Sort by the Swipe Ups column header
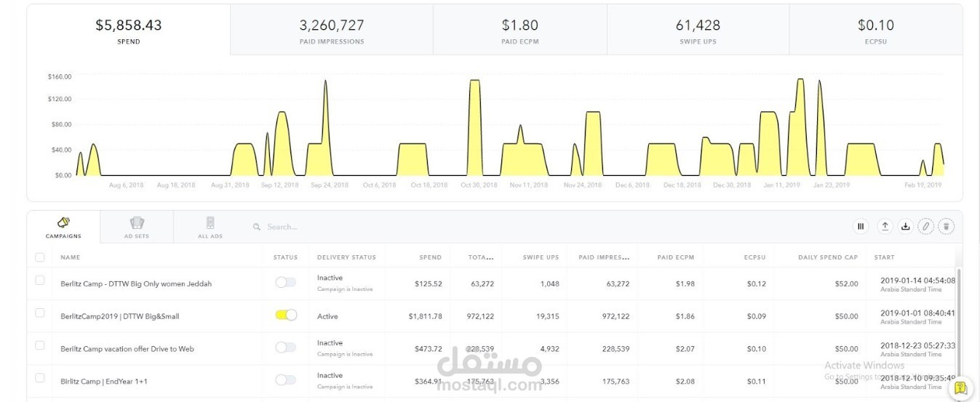Viewport: 980px width, 402px height. point(541,257)
